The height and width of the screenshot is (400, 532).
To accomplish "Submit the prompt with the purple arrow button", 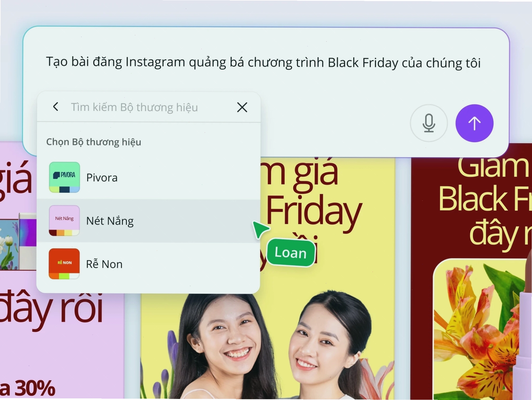I will [x=474, y=123].
